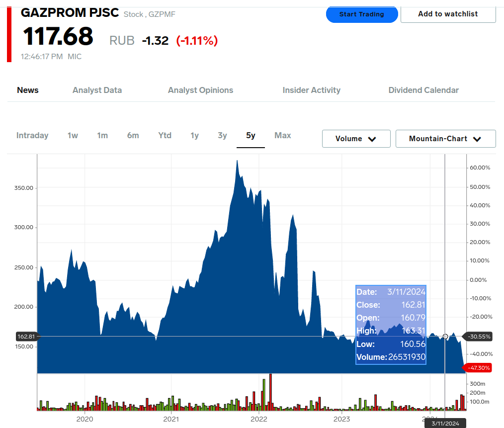
Task: Click the 200.00 price axis label
Action: tap(24, 307)
